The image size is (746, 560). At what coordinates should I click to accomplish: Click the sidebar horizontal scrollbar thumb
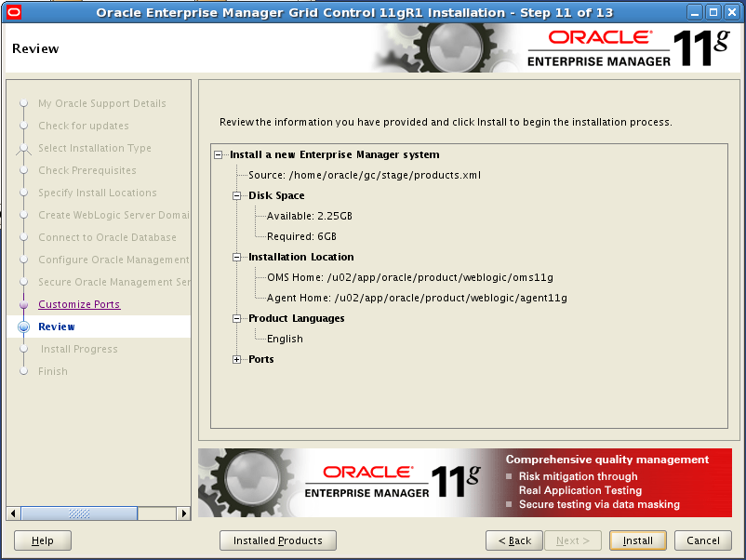click(x=79, y=513)
